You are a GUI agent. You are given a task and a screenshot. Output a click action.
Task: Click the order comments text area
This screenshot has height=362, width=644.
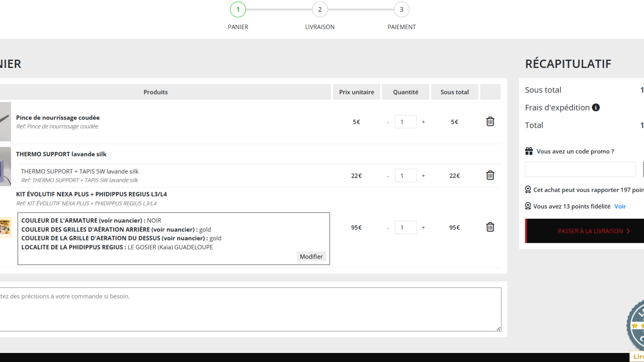(x=250, y=309)
